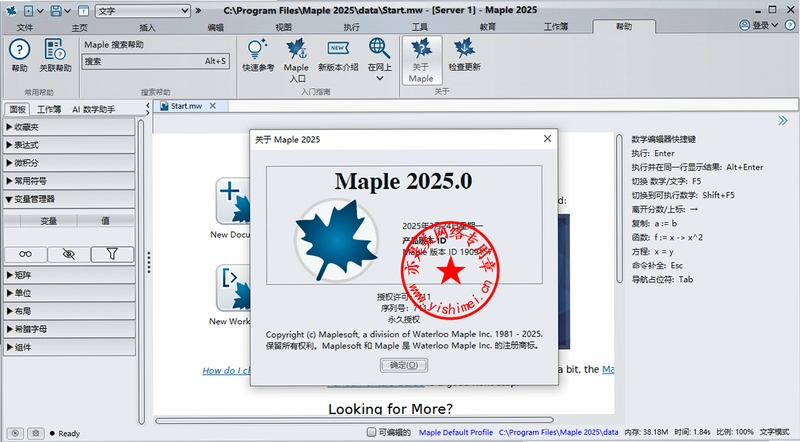This screenshot has width=800, height=442.
Task: Open the 文字 mode dropdown
Action: point(143,10)
